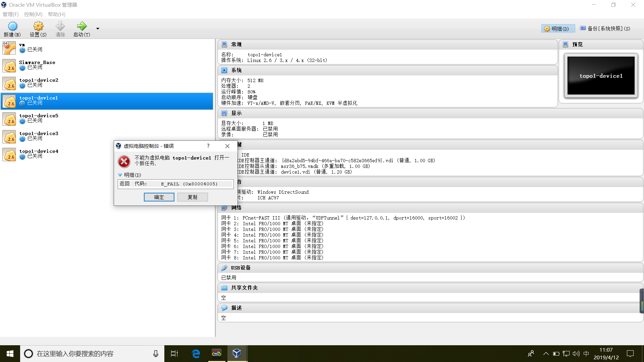Click the 新建 (New) toolbar icon
644x362 pixels.
(x=12, y=26)
